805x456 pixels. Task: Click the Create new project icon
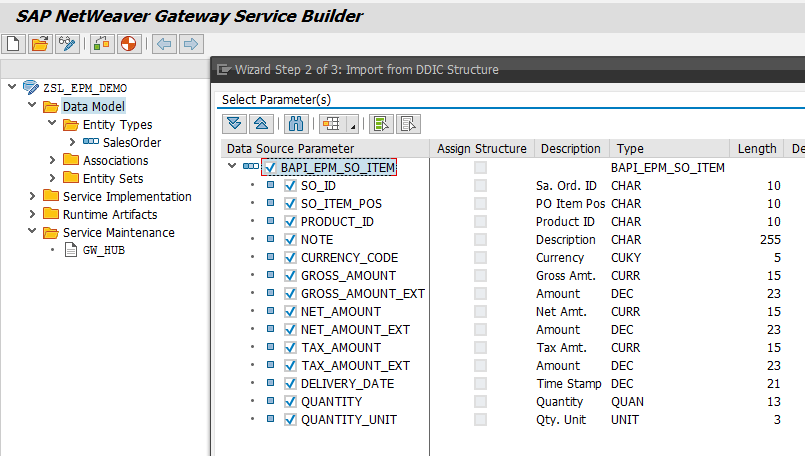13,44
